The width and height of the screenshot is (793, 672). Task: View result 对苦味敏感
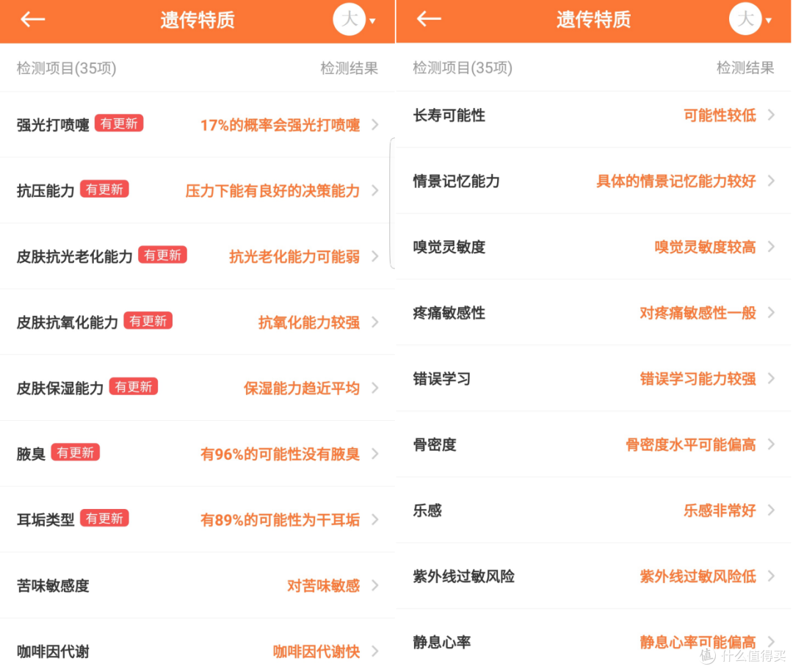[x=324, y=585]
